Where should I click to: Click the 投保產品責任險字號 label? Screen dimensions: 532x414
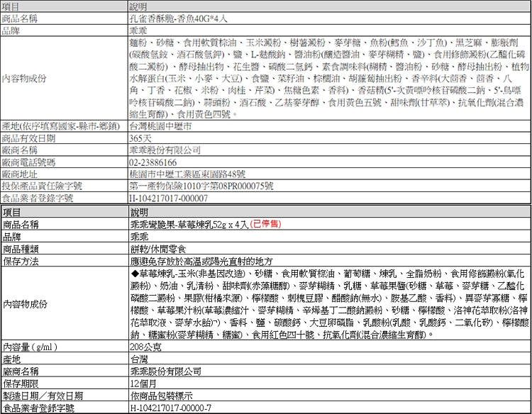coord(42,186)
